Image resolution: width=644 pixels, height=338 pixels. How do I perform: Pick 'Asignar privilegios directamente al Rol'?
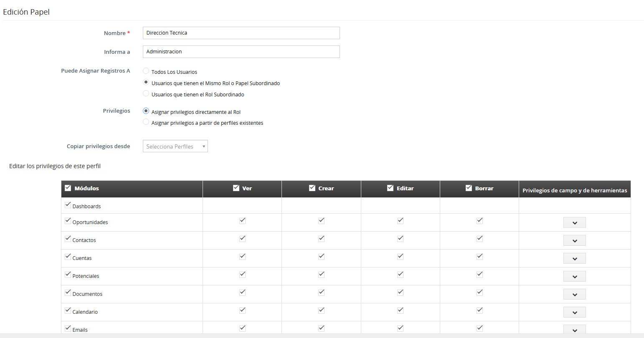click(146, 111)
